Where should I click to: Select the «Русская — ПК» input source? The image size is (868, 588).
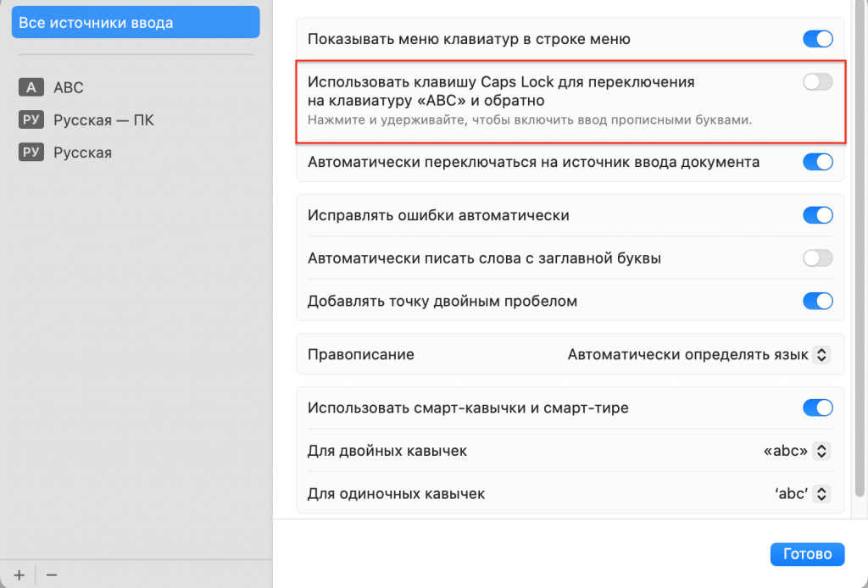coord(102,119)
